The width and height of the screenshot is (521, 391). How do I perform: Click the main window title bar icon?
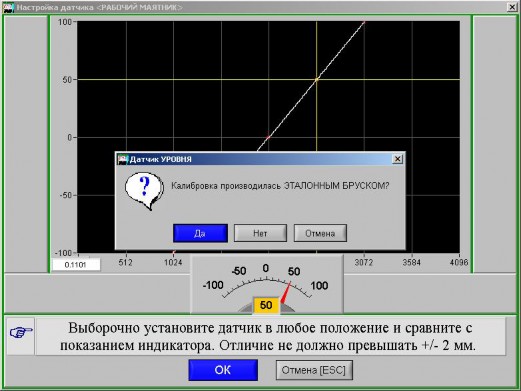click(x=8, y=7)
